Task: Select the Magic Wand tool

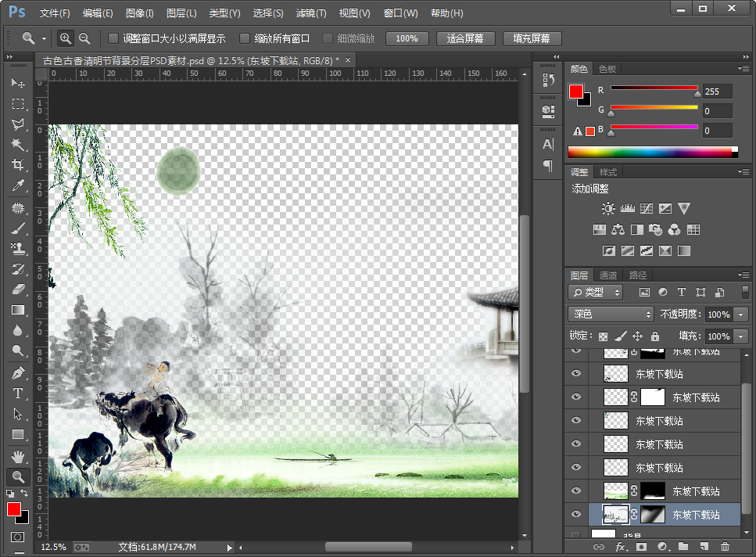Action: 18,145
